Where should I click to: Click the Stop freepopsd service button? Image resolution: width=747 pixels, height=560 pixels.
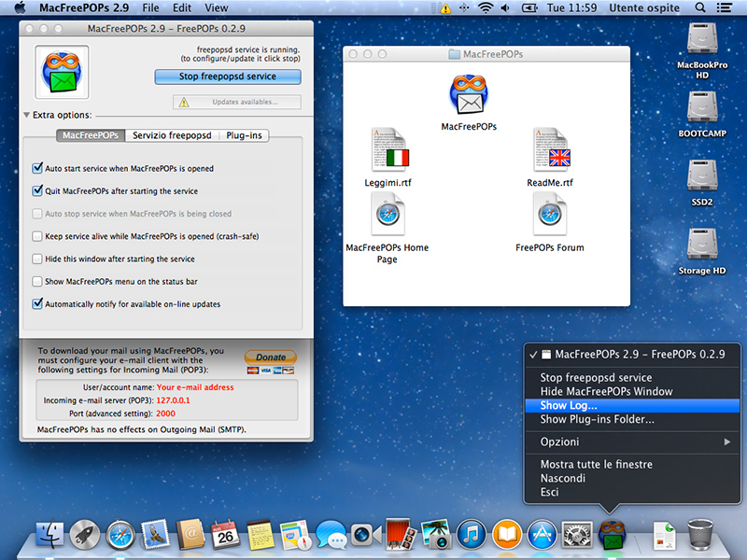pos(228,77)
